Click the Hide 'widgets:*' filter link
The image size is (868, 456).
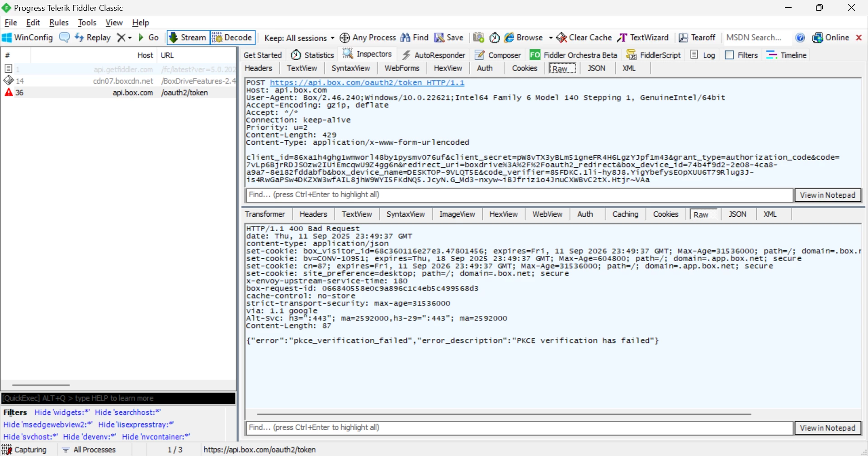(62, 413)
